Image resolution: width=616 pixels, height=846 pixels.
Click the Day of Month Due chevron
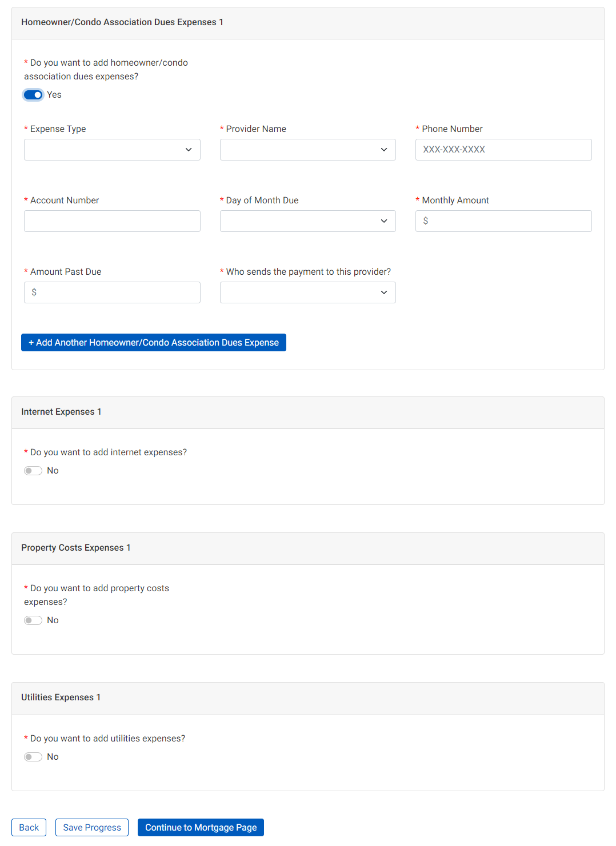click(384, 221)
